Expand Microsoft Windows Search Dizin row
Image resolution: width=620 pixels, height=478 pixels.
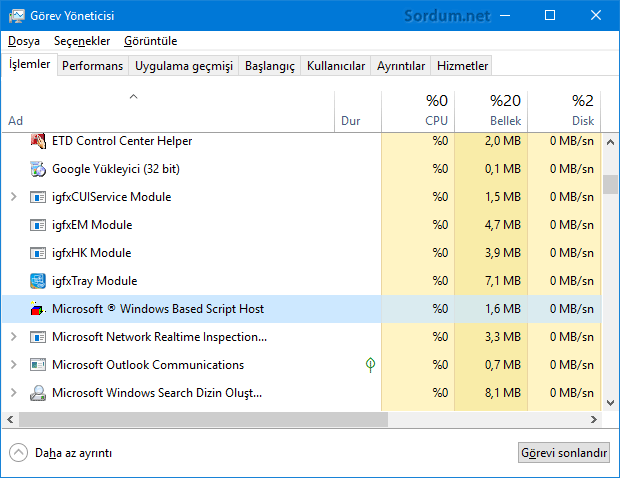pyautogui.click(x=13, y=393)
